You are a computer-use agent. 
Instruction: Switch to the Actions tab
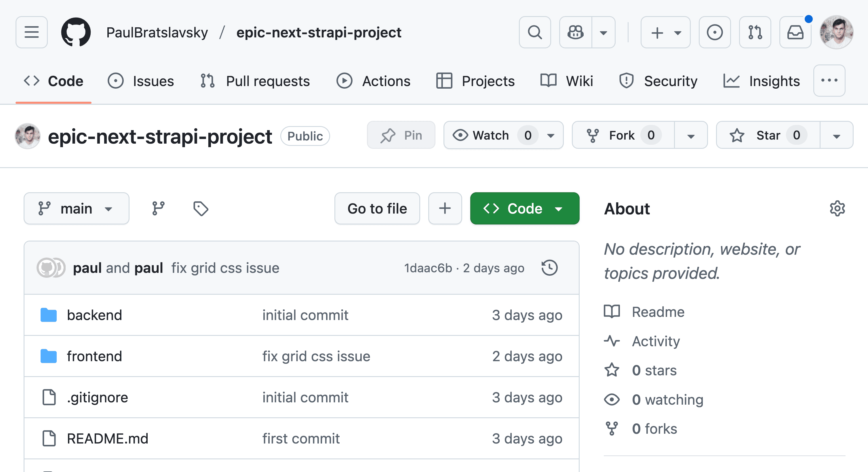point(373,81)
